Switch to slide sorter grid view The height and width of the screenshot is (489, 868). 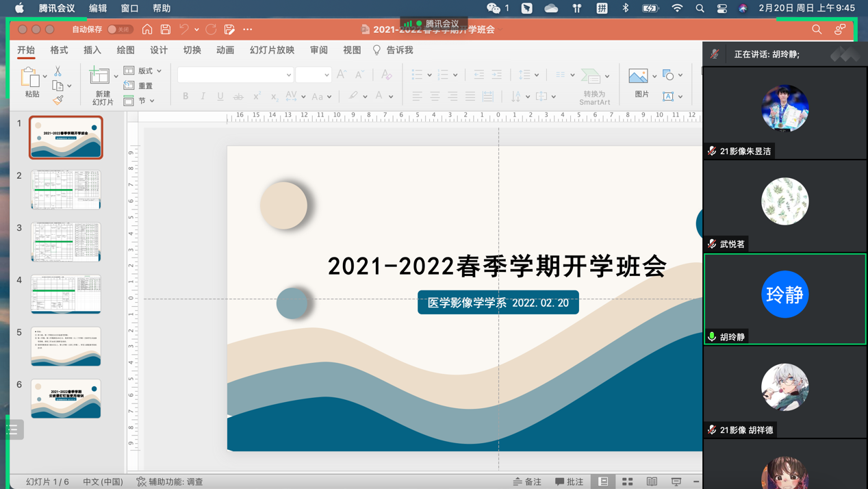click(x=627, y=481)
